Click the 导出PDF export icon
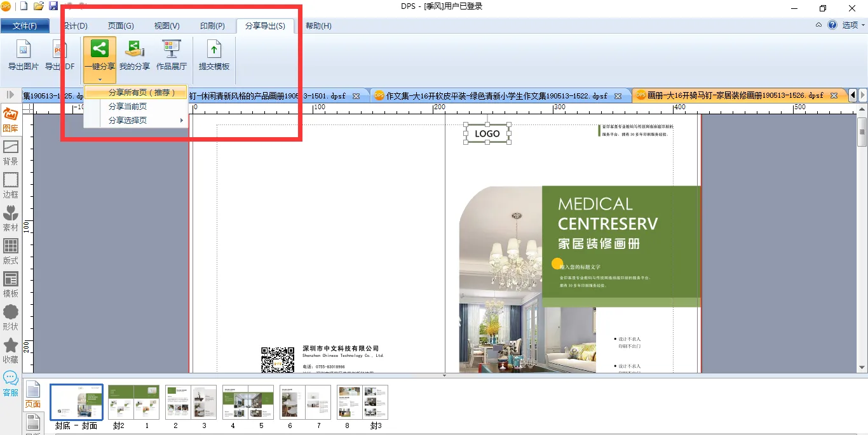868x435 pixels. (60, 55)
